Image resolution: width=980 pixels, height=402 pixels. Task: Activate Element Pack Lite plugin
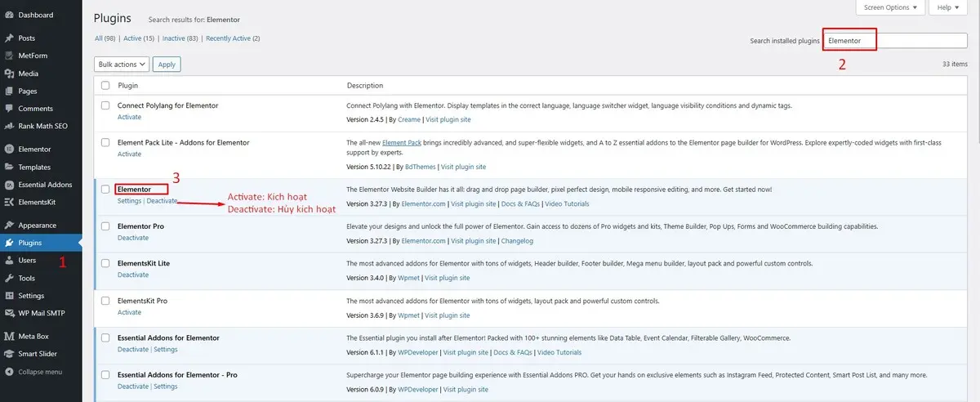129,154
